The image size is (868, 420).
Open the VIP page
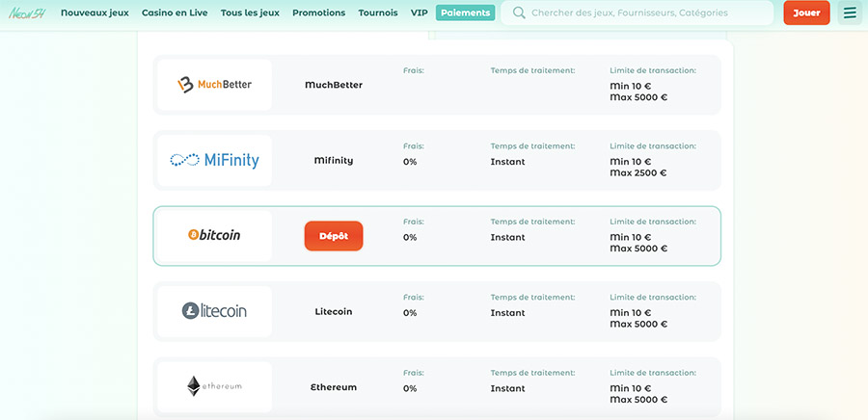[420, 13]
